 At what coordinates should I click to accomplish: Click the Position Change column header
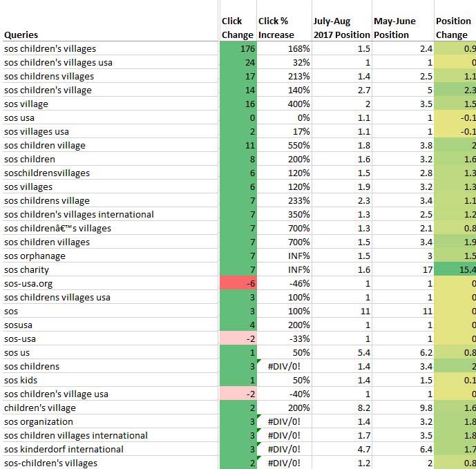click(455, 28)
